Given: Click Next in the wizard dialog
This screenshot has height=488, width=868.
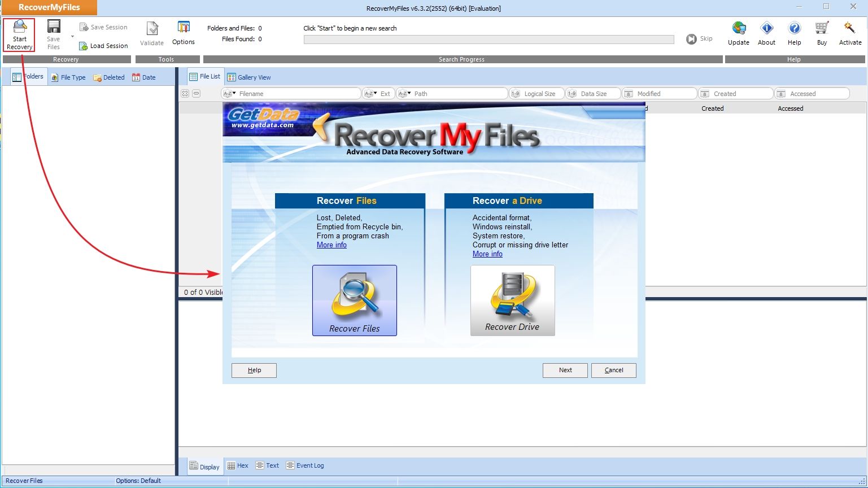Looking at the screenshot, I should [565, 370].
